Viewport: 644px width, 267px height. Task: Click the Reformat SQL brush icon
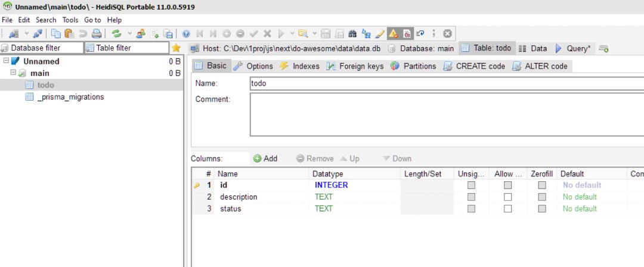[x=379, y=33]
